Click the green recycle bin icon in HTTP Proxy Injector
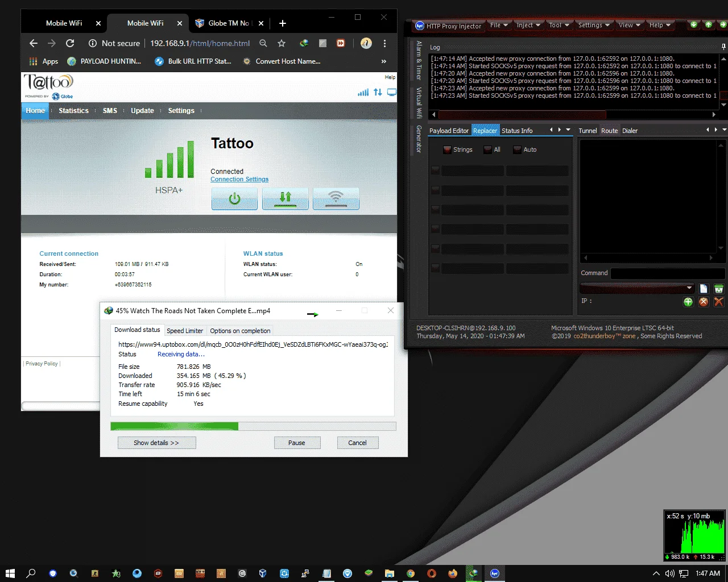The image size is (728, 582). tap(719, 288)
